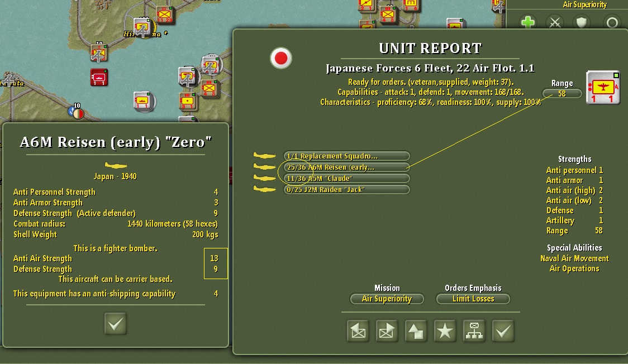Click the circle icon in top panel
The image size is (628, 364).
[x=612, y=23]
